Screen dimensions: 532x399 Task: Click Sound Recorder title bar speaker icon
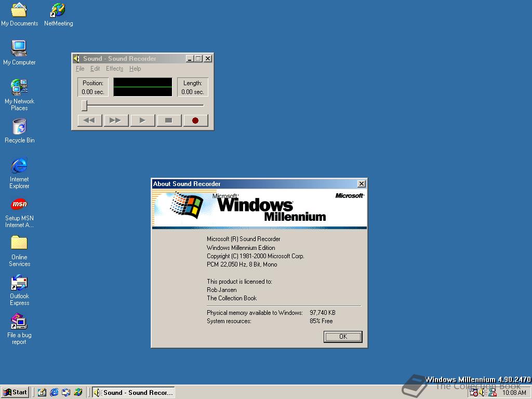[77, 58]
